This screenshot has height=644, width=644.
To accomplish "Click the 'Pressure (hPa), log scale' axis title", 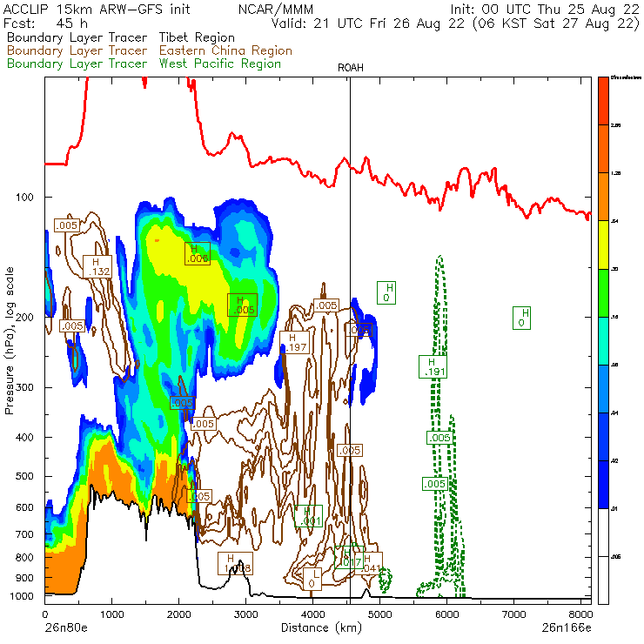I will click(9, 340).
